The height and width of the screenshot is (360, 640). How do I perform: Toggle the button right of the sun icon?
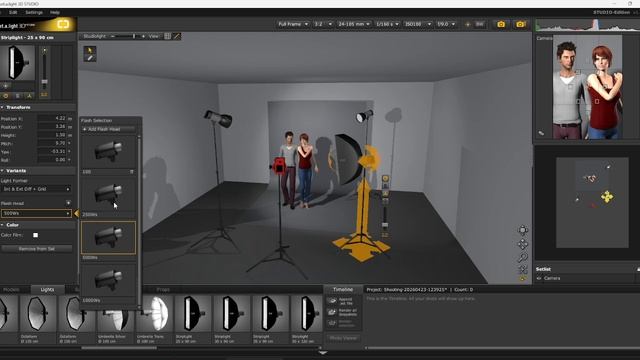pos(480,24)
